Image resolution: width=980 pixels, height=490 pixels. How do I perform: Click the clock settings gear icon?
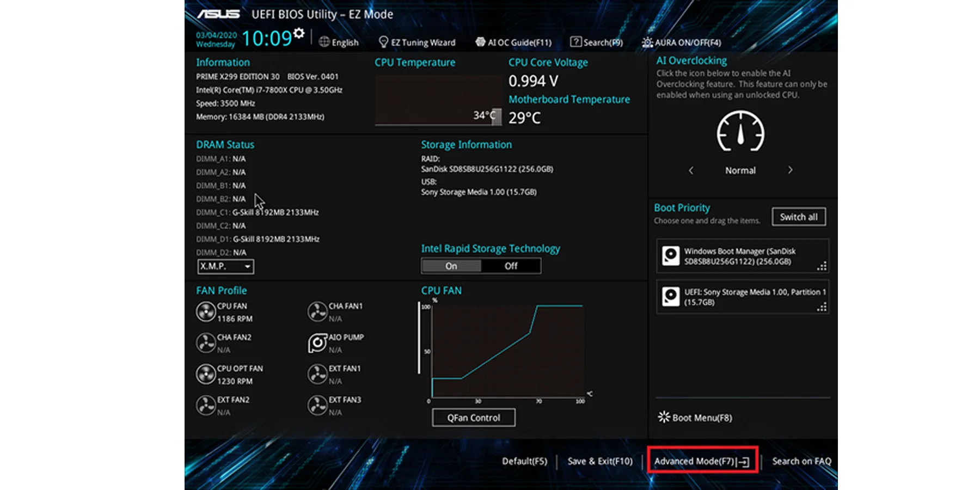(298, 33)
